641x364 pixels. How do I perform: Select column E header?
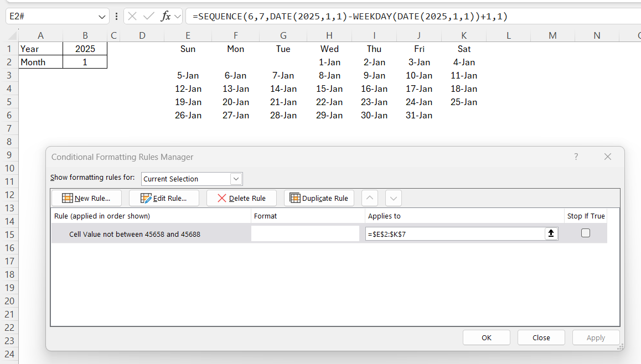click(188, 35)
